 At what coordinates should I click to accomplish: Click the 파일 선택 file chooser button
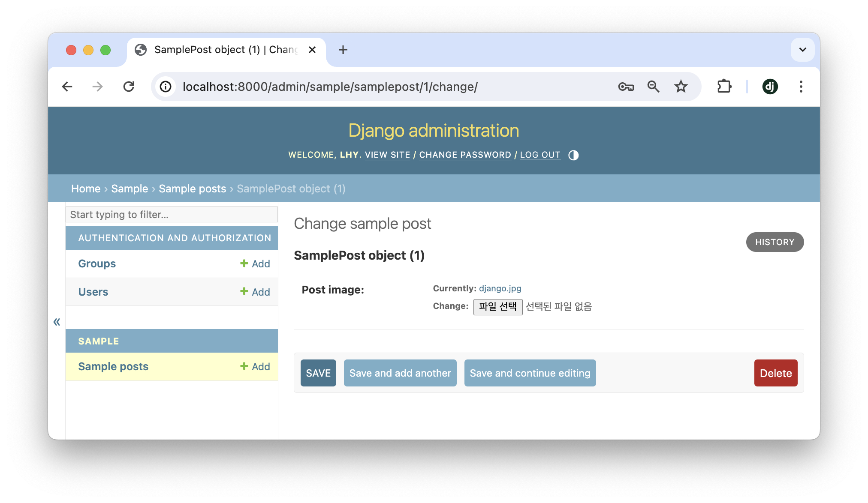pos(497,307)
